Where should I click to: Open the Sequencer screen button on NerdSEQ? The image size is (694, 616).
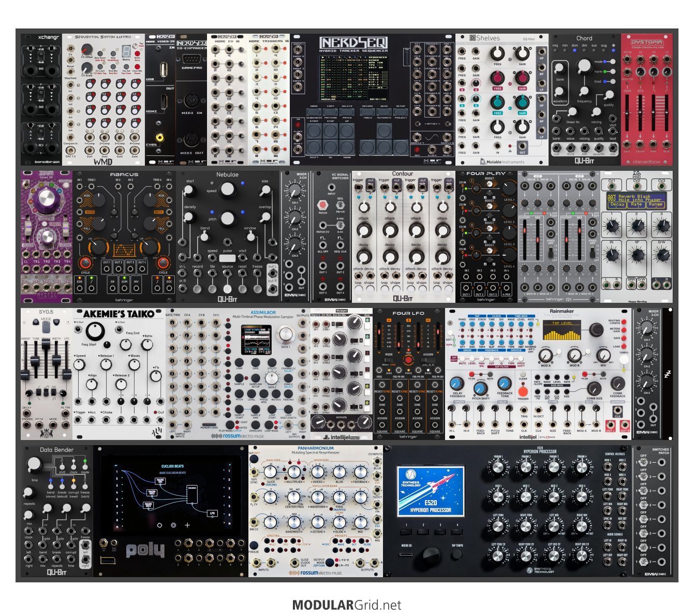314,111
